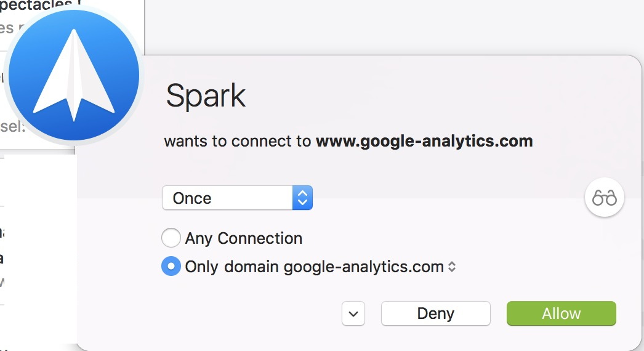The height and width of the screenshot is (351, 644).
Task: Click the "wants to connect to" message text
Action: 238,142
